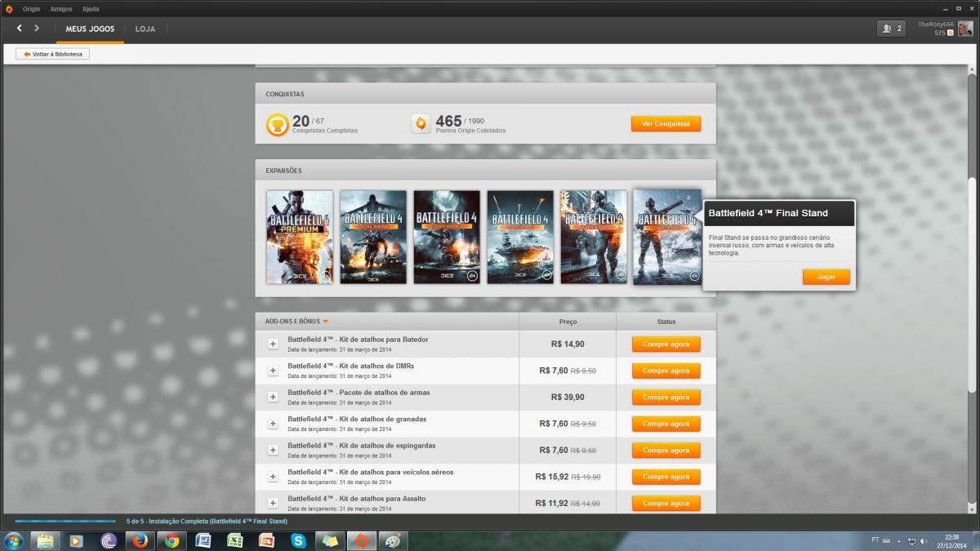This screenshot has width=980, height=551.
Task: Switch to Loja tab
Action: [x=145, y=29]
